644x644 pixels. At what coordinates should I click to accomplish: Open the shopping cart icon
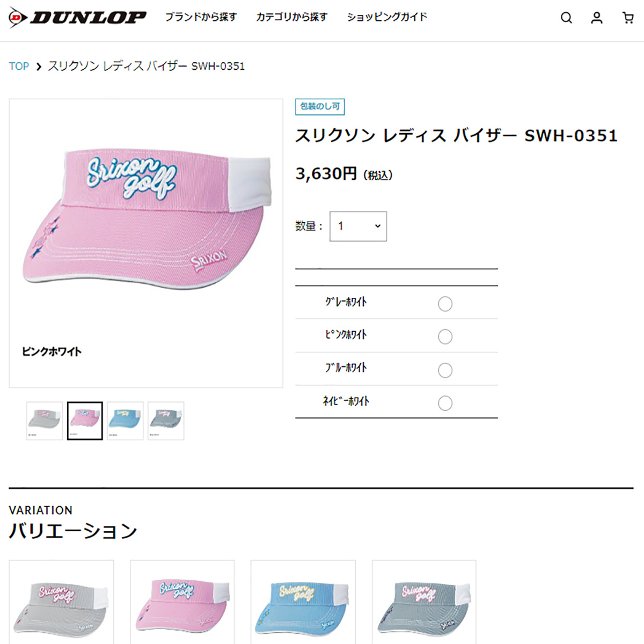[x=628, y=18]
